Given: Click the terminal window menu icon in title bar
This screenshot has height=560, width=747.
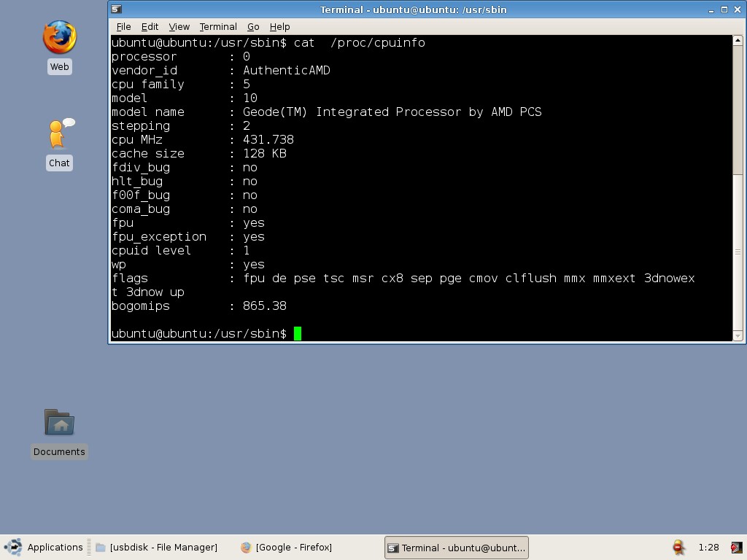Looking at the screenshot, I should (116, 9).
